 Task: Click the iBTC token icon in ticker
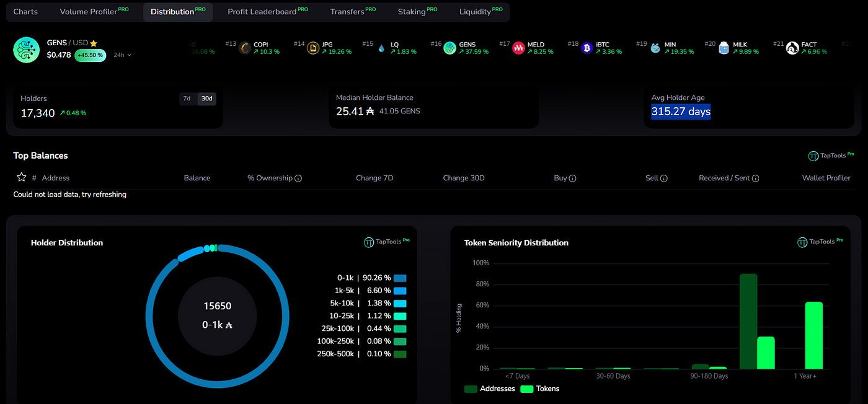587,48
